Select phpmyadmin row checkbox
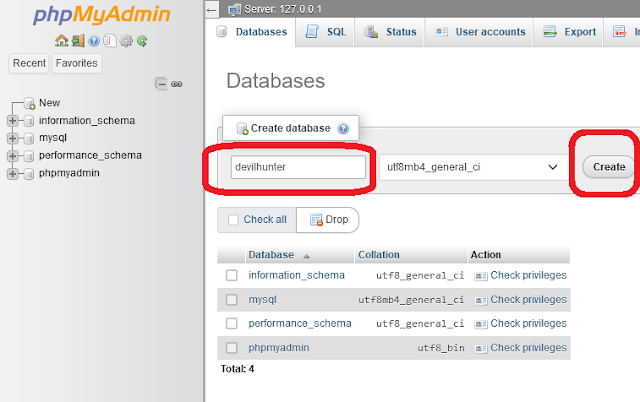The image size is (640, 402). coord(231,348)
